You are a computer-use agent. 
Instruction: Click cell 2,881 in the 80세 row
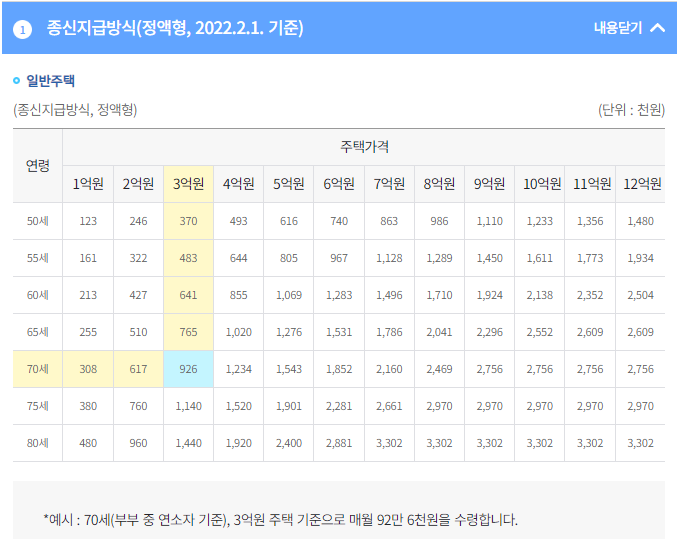coord(339,443)
